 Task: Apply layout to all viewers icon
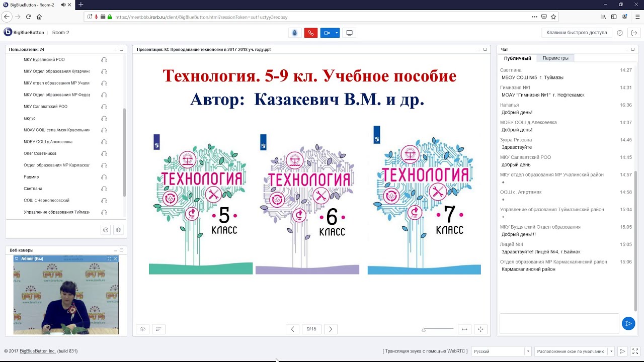622,351
